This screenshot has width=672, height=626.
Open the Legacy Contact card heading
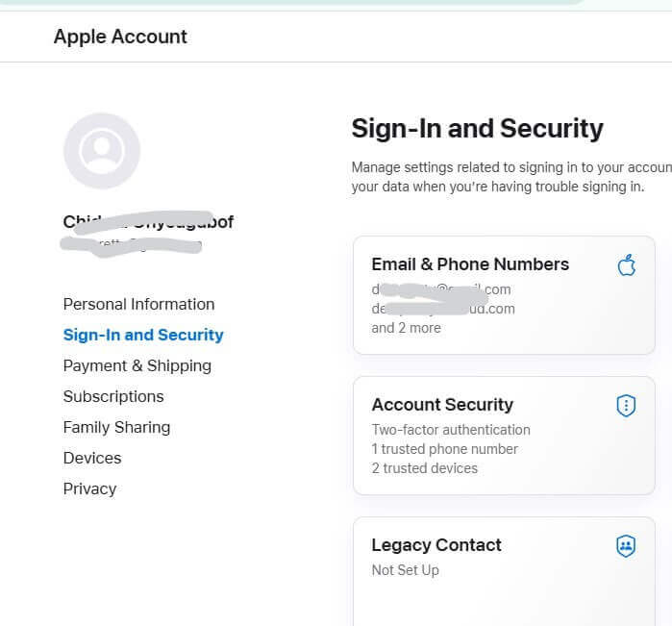point(436,544)
